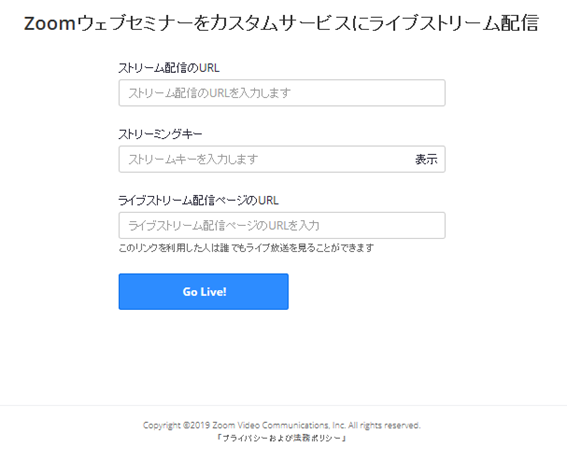Click Zoom Video Communications, Inc. in the footer
567x461 pixels.
279,425
